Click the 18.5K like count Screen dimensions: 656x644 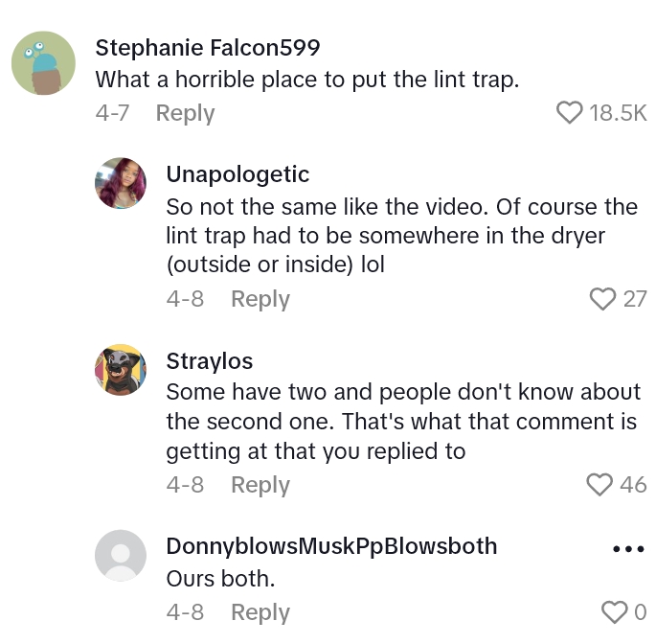coord(618,113)
